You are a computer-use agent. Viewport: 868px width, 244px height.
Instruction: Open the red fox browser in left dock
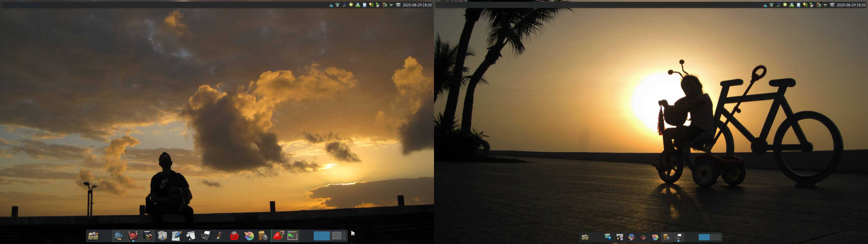(x=133, y=236)
